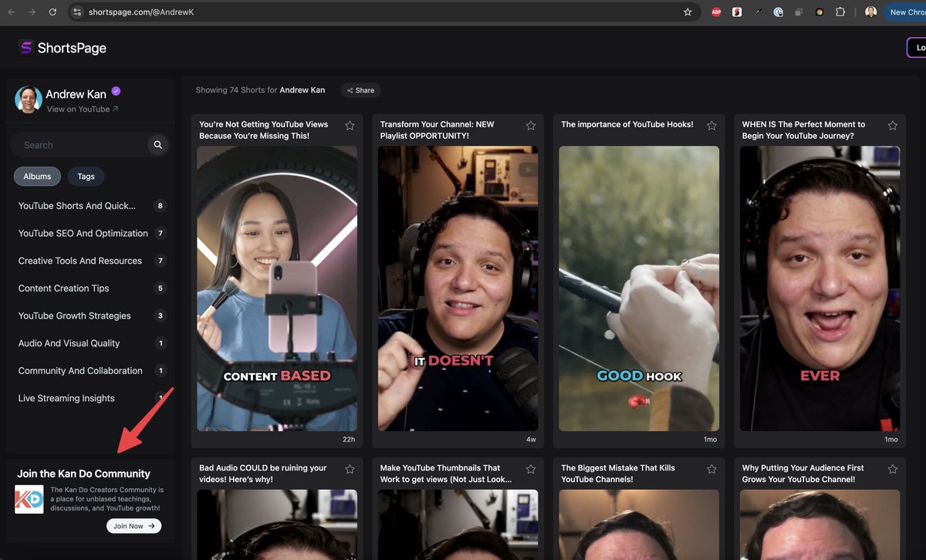926x560 pixels.
Task: Star 'Why Putting Your Audience First' short
Action: tap(893, 469)
